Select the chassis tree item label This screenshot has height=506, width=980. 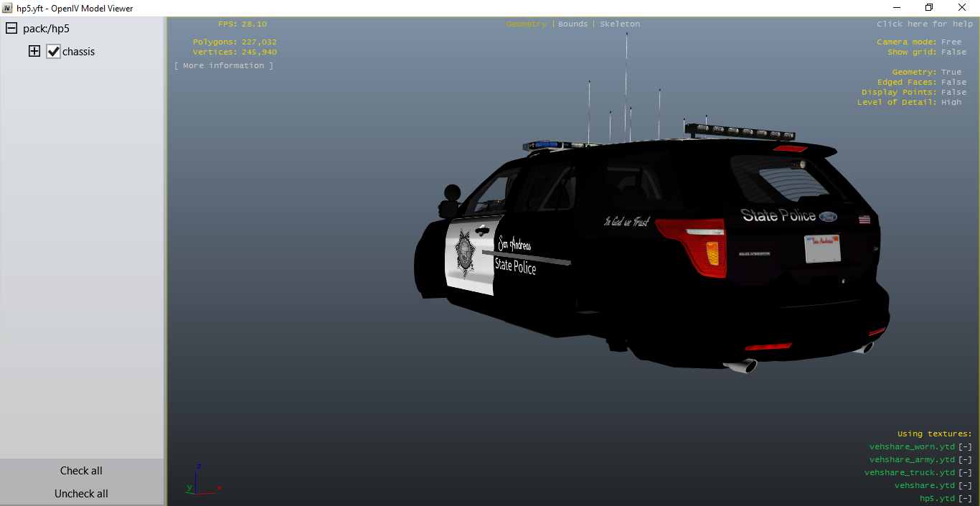[78, 52]
